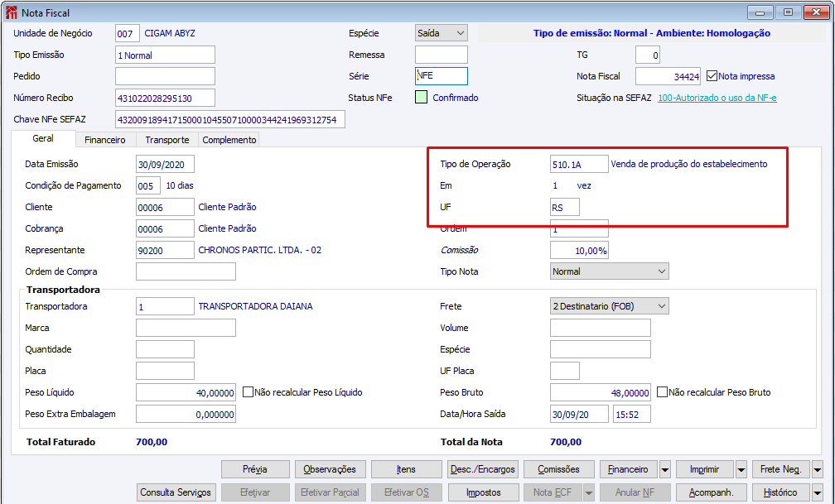835x504 pixels.
Task: Click the Itens button
Action: [x=406, y=469]
